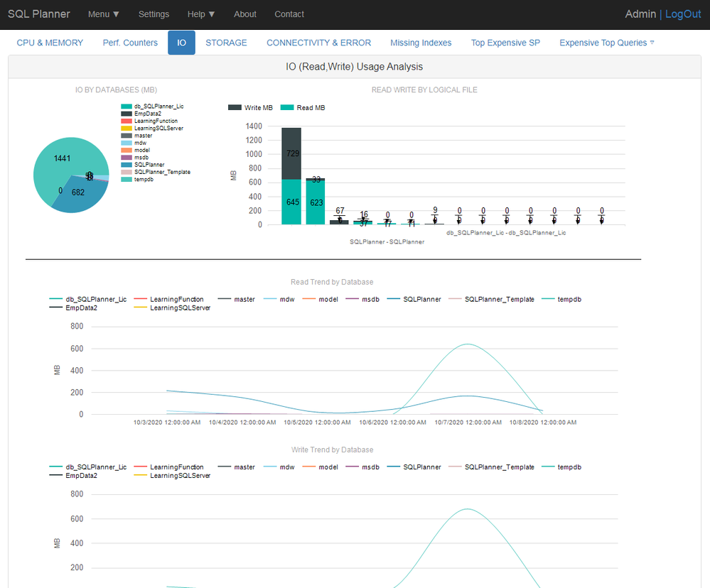Open the STORAGE tab

coord(226,43)
